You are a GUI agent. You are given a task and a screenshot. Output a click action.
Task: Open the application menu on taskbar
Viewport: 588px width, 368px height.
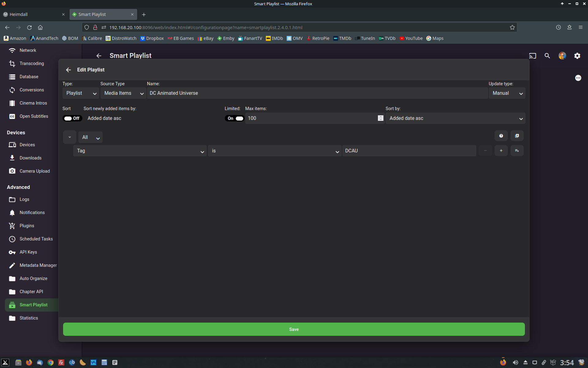click(5, 362)
